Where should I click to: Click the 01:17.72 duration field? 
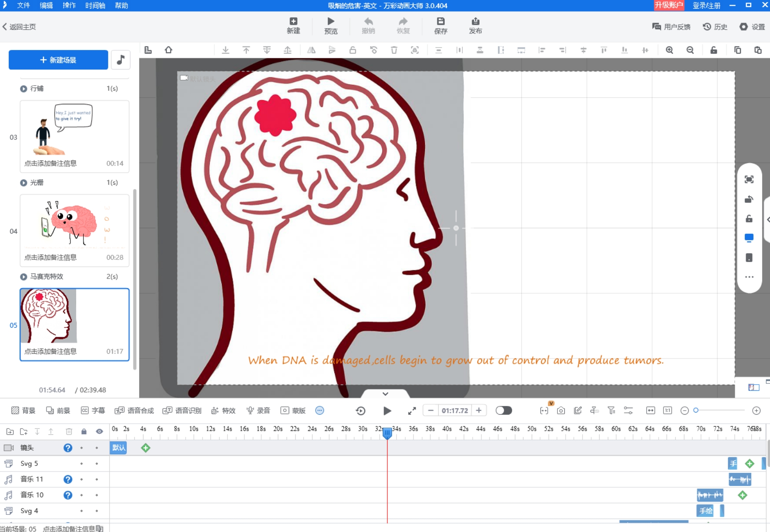[455, 411]
